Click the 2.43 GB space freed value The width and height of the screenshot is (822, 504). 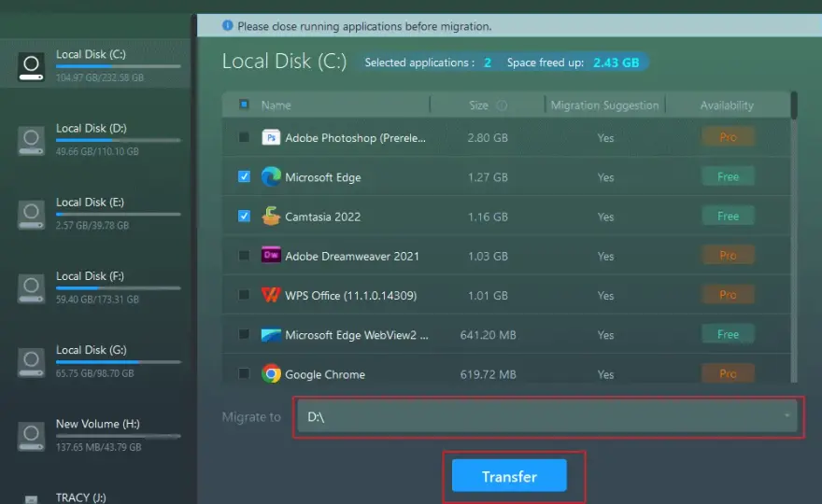click(616, 63)
